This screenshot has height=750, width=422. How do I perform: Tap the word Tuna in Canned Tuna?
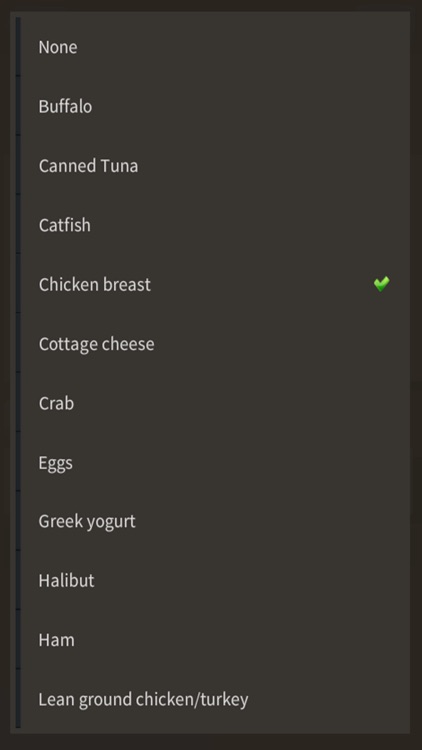click(x=119, y=165)
